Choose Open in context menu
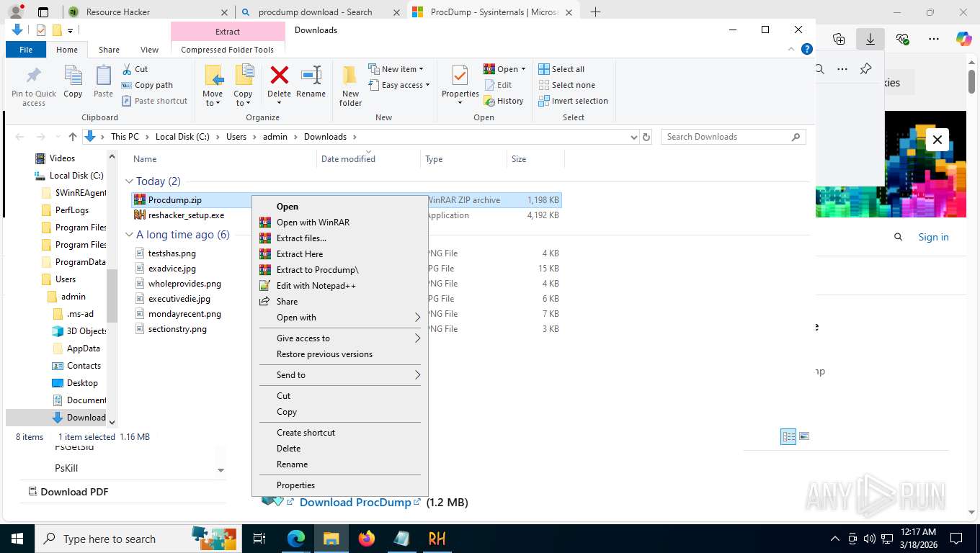This screenshot has width=980, height=553. coord(339,207)
